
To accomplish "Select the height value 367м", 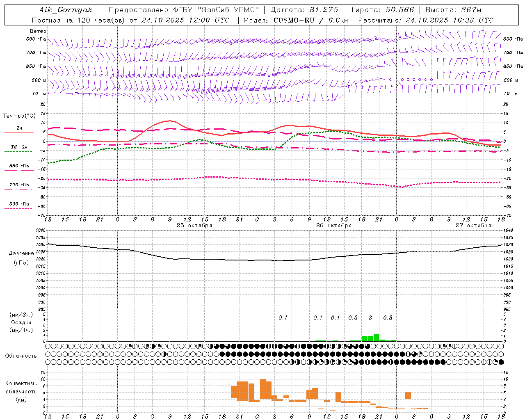I will (471, 10).
